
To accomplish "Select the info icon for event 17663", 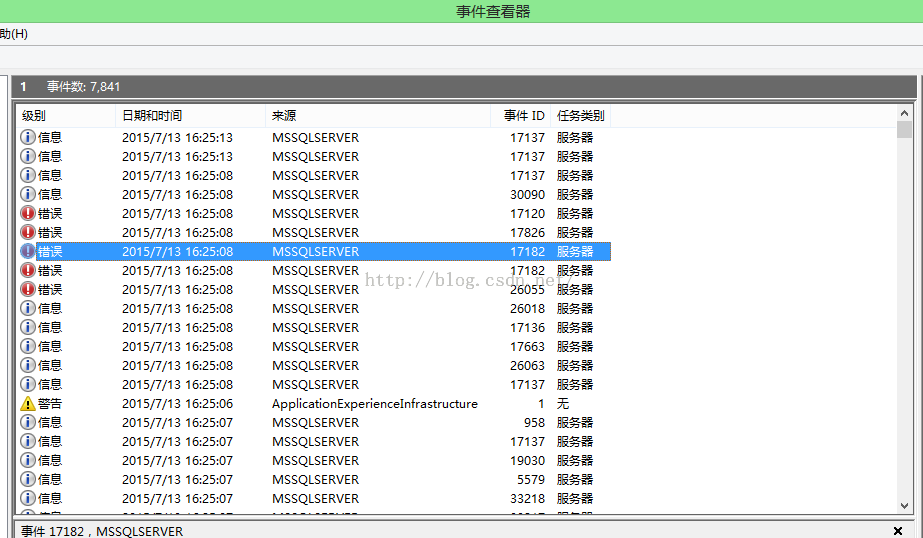I will point(28,346).
